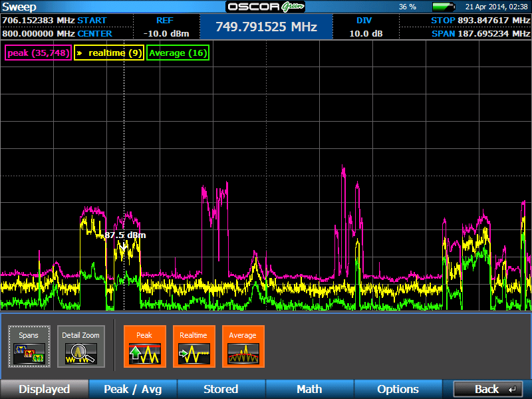Open the Displayed tab

tap(44, 389)
